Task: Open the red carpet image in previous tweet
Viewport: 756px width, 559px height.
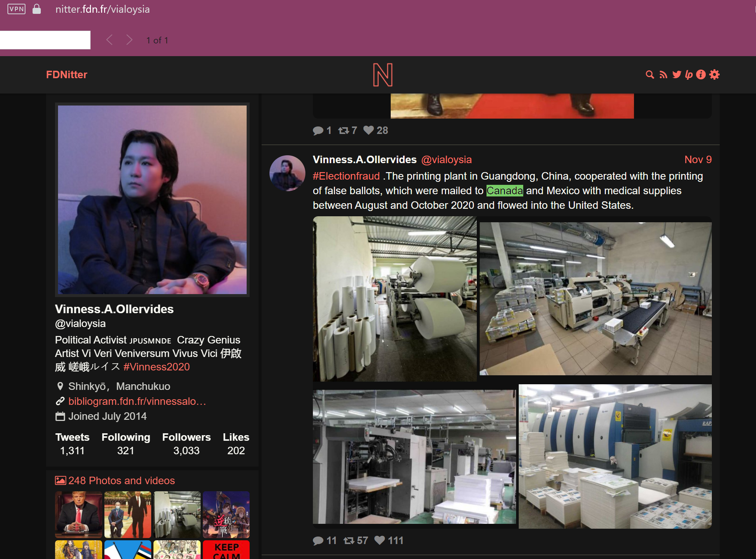Action: (x=512, y=106)
